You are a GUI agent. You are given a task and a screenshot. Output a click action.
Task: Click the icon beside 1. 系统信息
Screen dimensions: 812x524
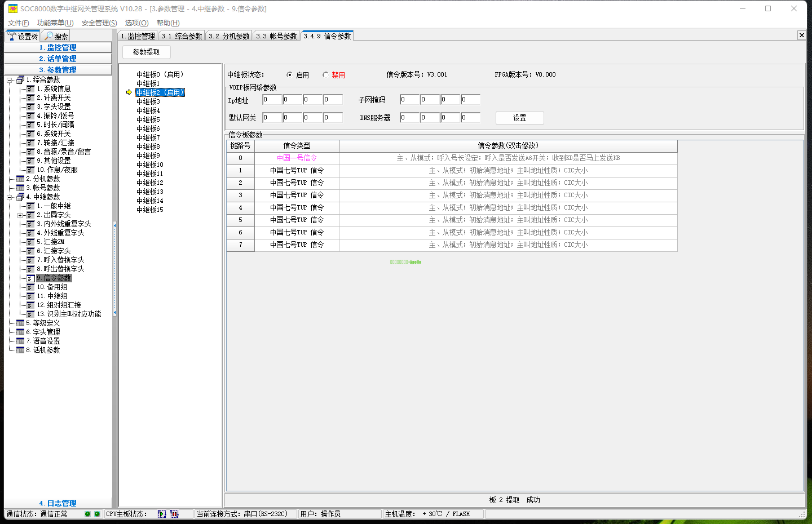tap(31, 88)
